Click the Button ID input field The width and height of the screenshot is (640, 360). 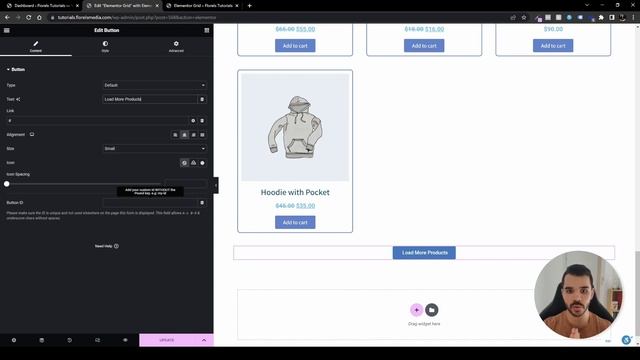pyautogui.click(x=150, y=203)
